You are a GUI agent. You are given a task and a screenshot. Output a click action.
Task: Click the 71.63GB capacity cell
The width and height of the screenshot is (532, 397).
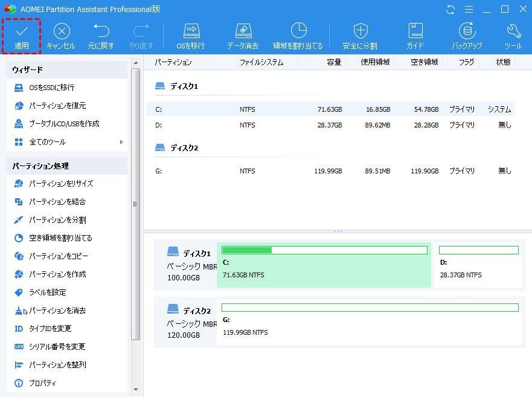coord(330,109)
